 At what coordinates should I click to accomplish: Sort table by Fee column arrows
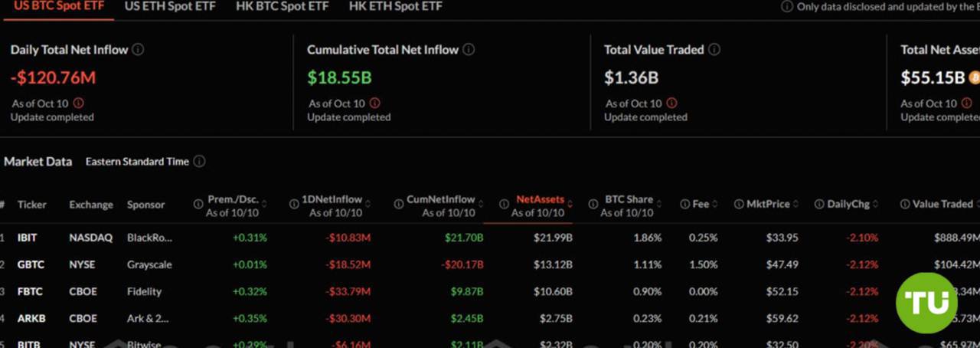point(715,204)
